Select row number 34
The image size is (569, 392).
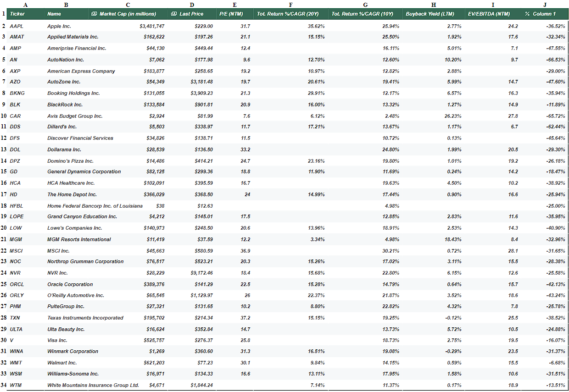tap(4, 385)
